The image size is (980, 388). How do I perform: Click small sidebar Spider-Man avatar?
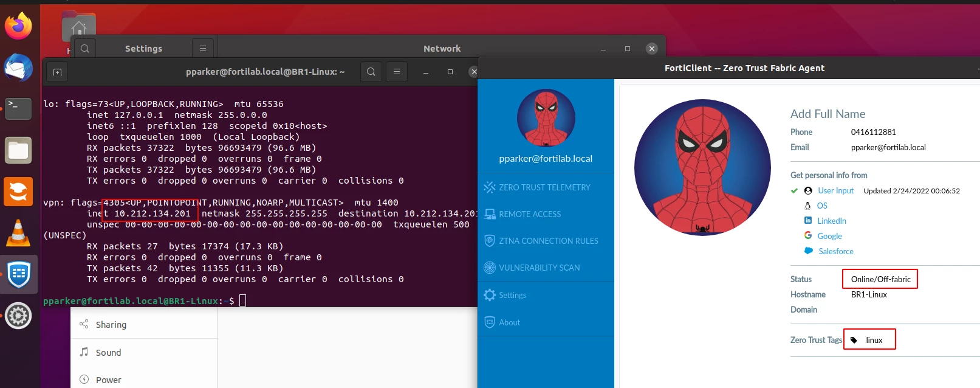(x=546, y=118)
